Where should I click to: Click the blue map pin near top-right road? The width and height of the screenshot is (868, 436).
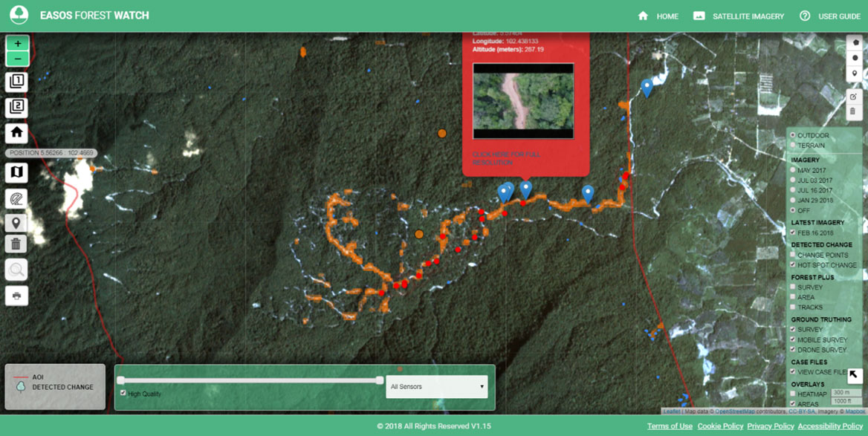(647, 88)
